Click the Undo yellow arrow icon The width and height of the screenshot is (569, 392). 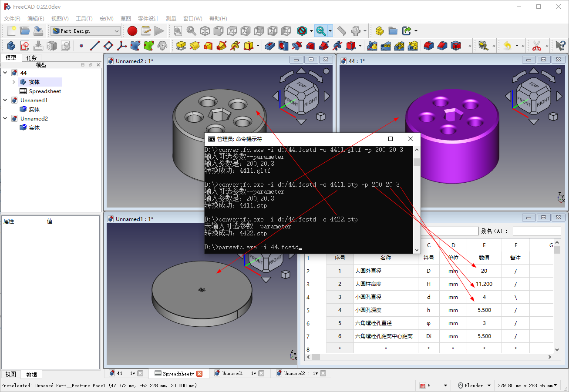[x=507, y=45]
